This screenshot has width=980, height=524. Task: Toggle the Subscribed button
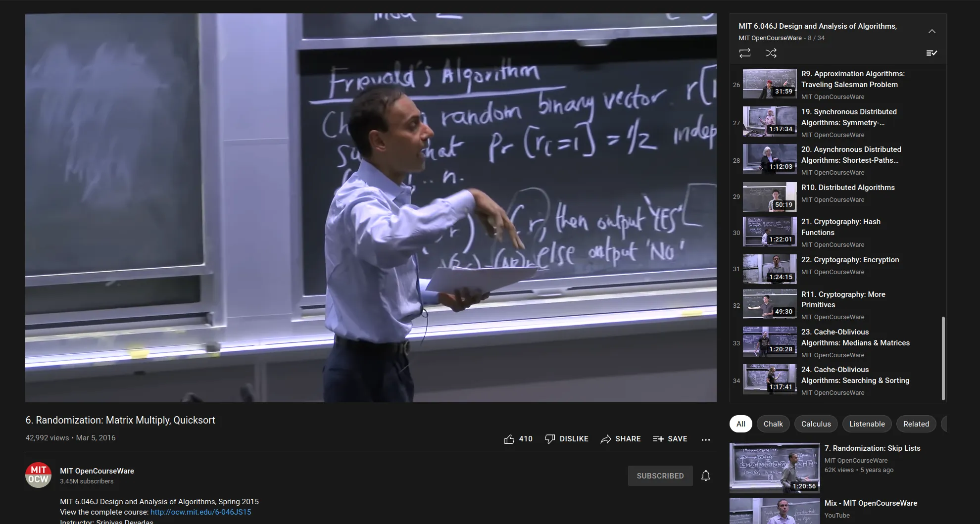pos(660,476)
